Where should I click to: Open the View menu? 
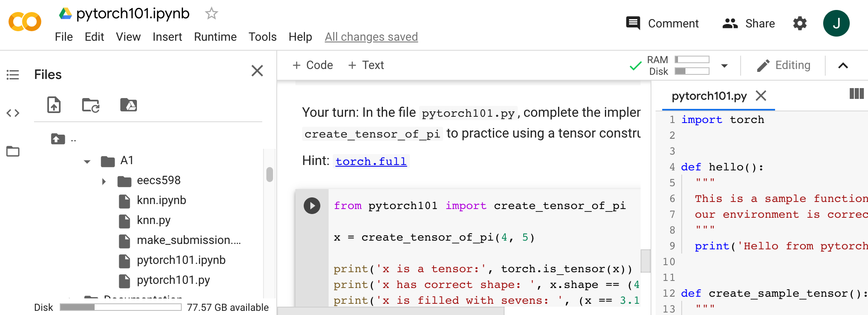click(x=128, y=37)
